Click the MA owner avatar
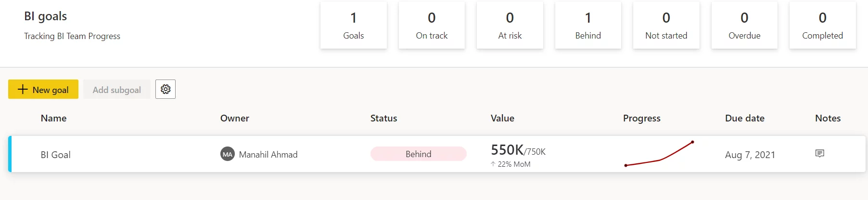Viewport: 868px width, 200px height. [x=227, y=154]
